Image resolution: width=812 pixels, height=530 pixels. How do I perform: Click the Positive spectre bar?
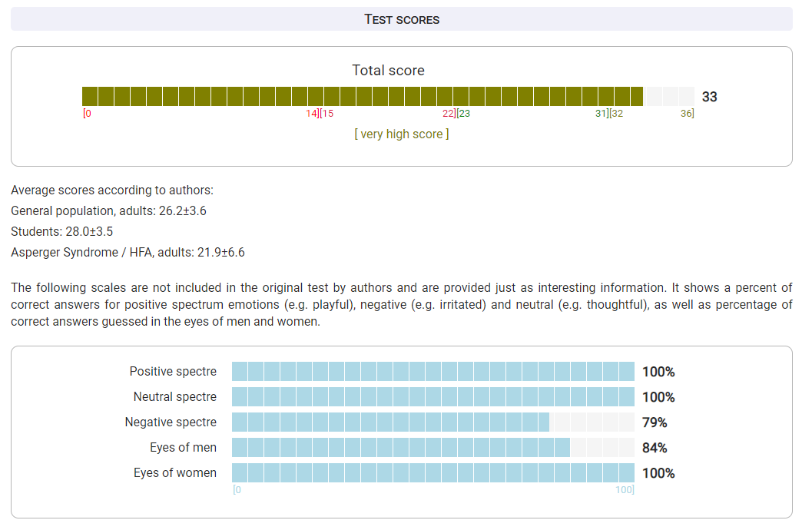coord(433,372)
